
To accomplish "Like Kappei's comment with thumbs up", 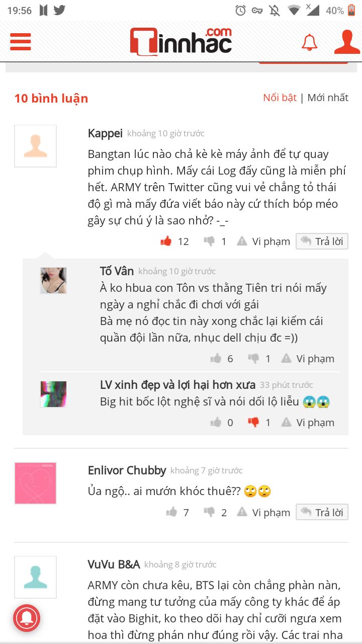I will pos(166,242).
